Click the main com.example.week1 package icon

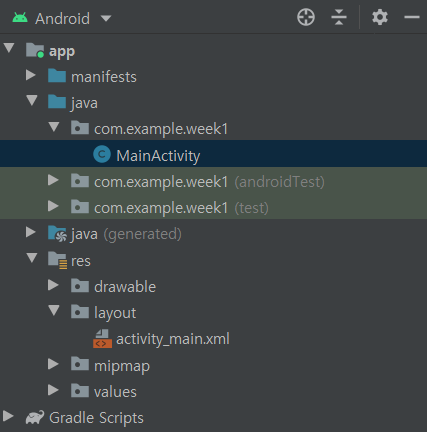(x=80, y=128)
